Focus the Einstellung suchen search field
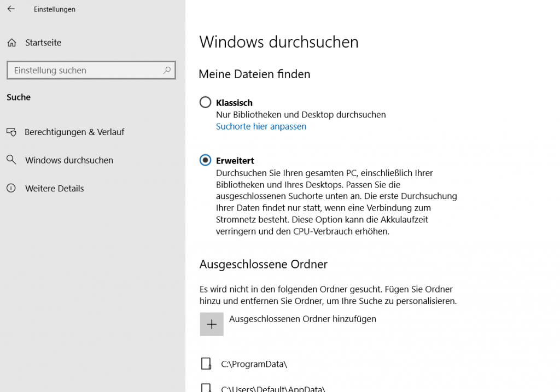The width and height of the screenshot is (560, 392). coord(91,71)
